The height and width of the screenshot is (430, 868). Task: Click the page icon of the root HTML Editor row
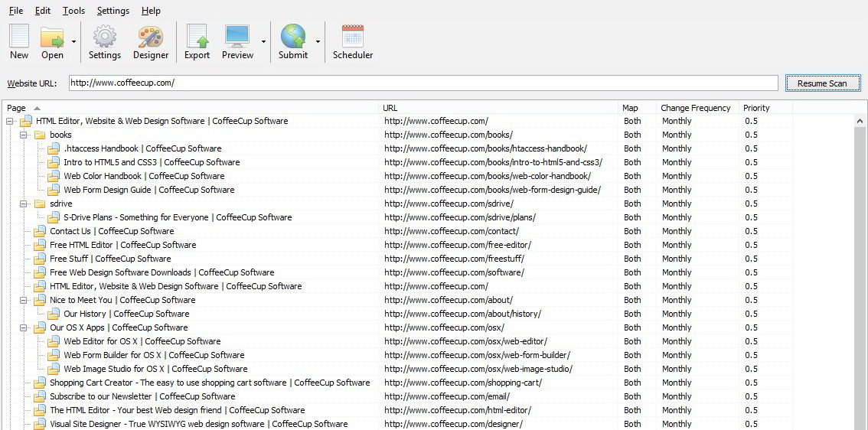(x=25, y=121)
